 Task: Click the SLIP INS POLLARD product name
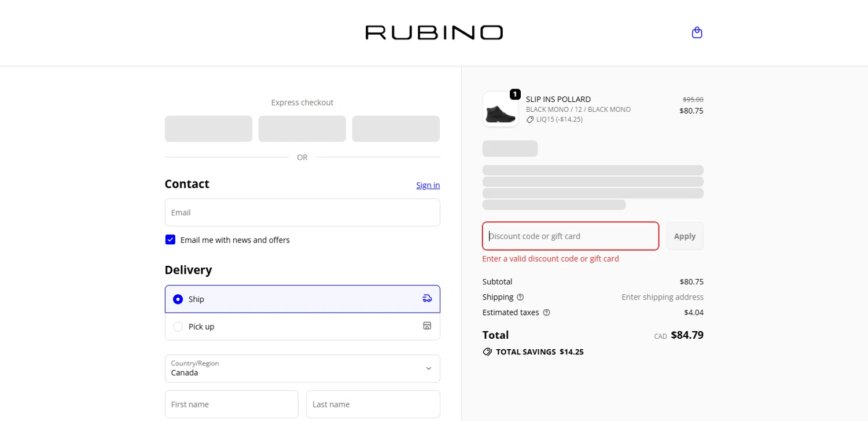point(558,99)
